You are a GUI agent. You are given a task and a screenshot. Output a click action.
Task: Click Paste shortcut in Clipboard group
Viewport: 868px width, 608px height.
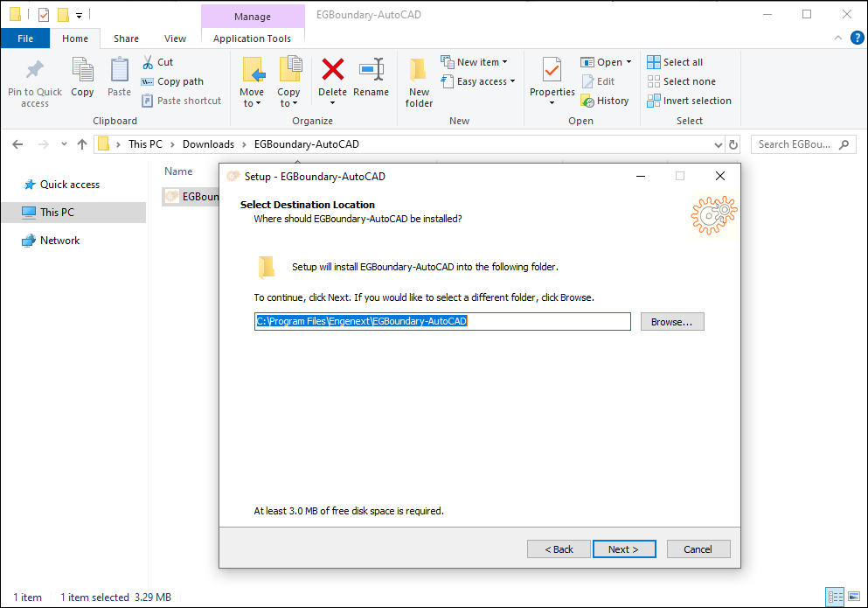point(182,101)
